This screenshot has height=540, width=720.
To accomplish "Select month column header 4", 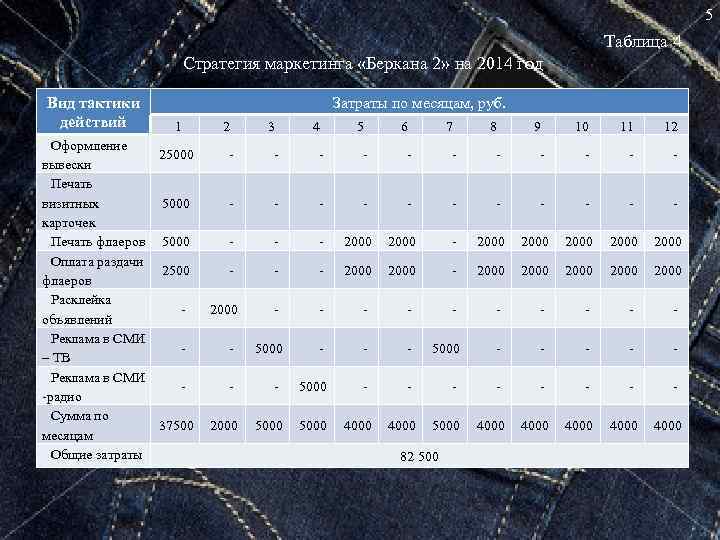I will (x=316, y=126).
